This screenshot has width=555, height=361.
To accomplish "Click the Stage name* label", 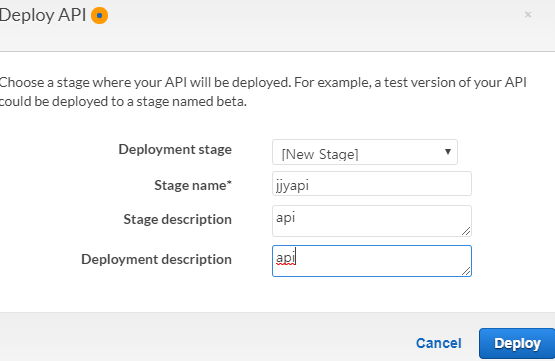I will [x=193, y=185].
